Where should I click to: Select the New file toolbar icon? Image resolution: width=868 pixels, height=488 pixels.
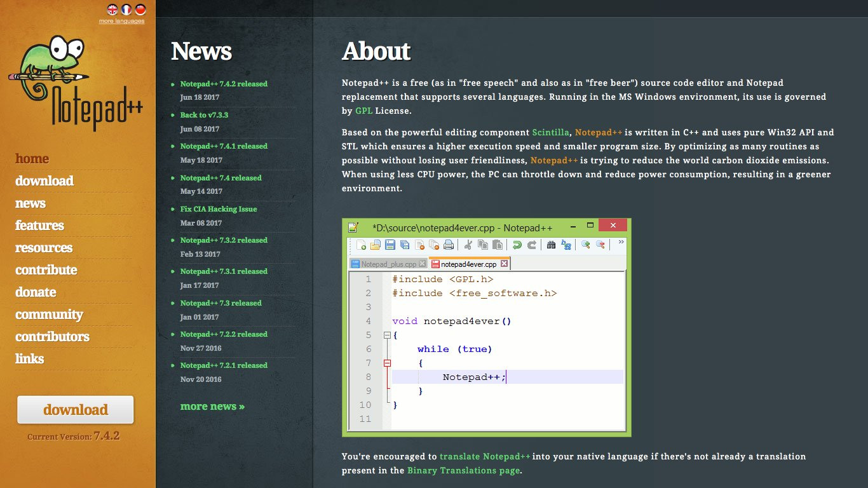tap(360, 245)
